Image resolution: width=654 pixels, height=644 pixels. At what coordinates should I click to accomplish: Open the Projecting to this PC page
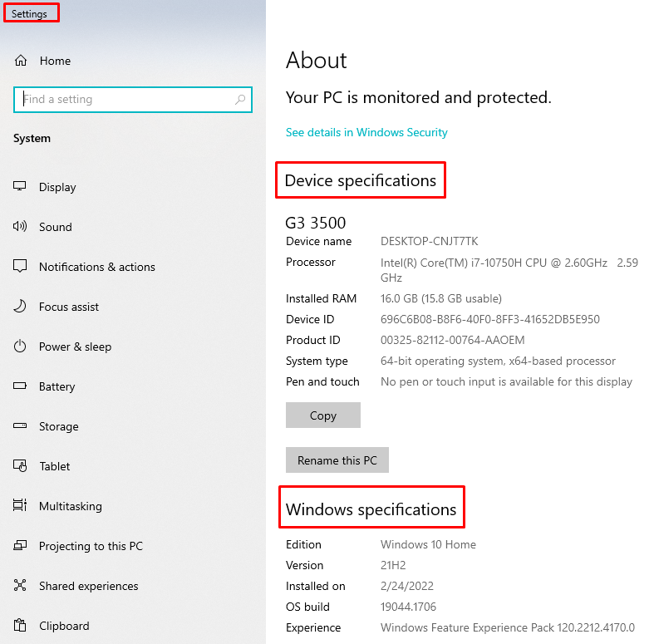[x=91, y=546]
